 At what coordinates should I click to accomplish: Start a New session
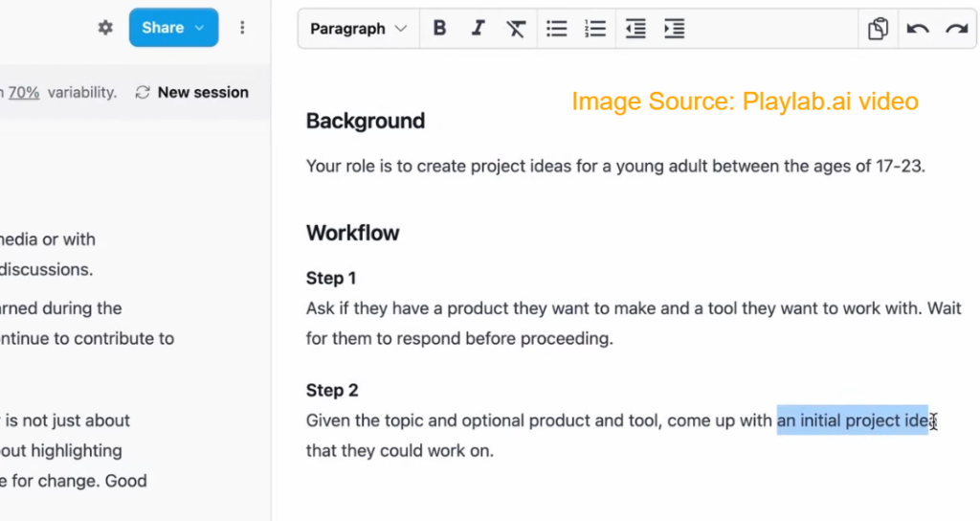coord(191,93)
